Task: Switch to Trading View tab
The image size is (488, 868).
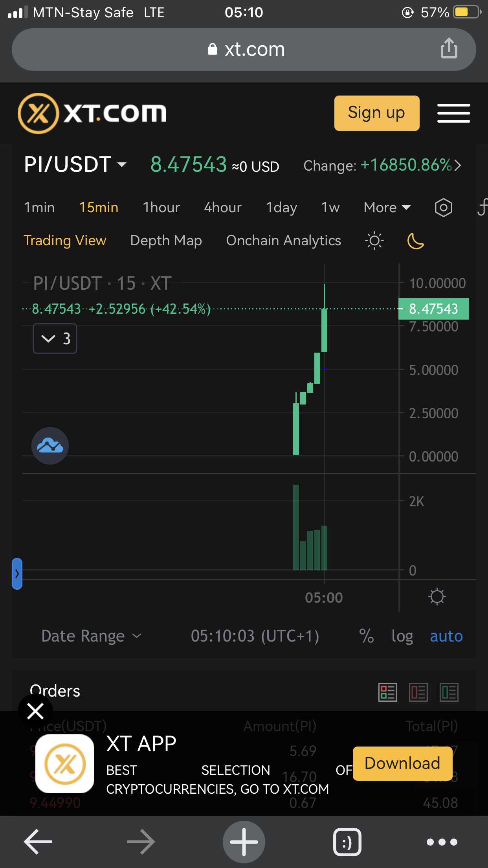Action: [x=65, y=240]
